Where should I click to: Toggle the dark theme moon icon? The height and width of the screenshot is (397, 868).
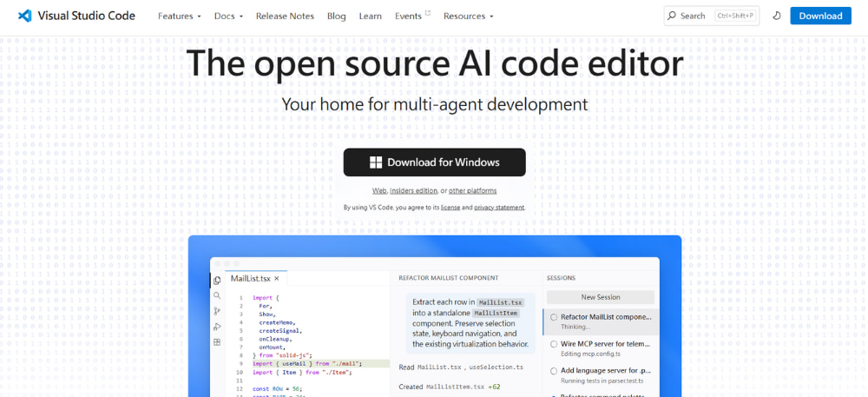point(777,16)
